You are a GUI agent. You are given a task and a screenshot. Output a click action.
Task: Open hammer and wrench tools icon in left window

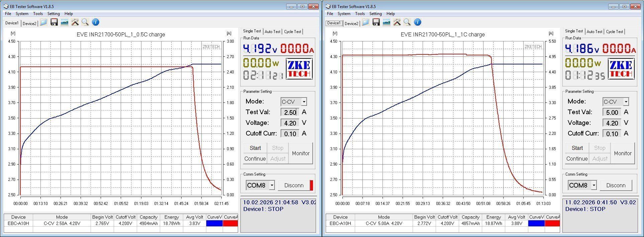[75, 22]
